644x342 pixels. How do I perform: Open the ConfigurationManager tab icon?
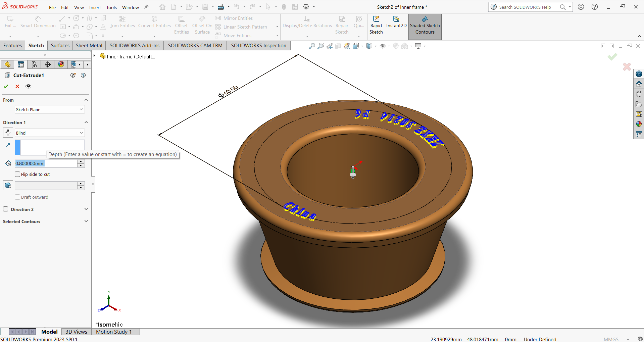pyautogui.click(x=34, y=64)
